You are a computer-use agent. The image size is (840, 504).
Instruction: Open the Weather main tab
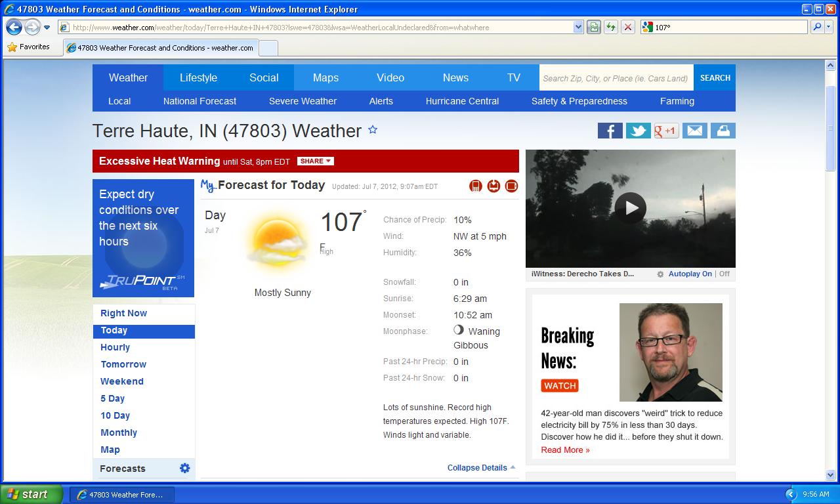click(x=128, y=77)
